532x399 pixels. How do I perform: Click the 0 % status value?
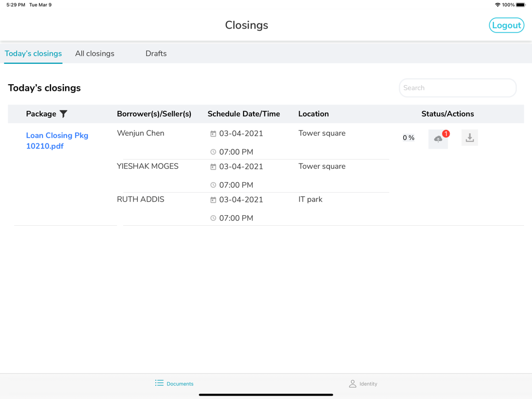[x=408, y=137]
